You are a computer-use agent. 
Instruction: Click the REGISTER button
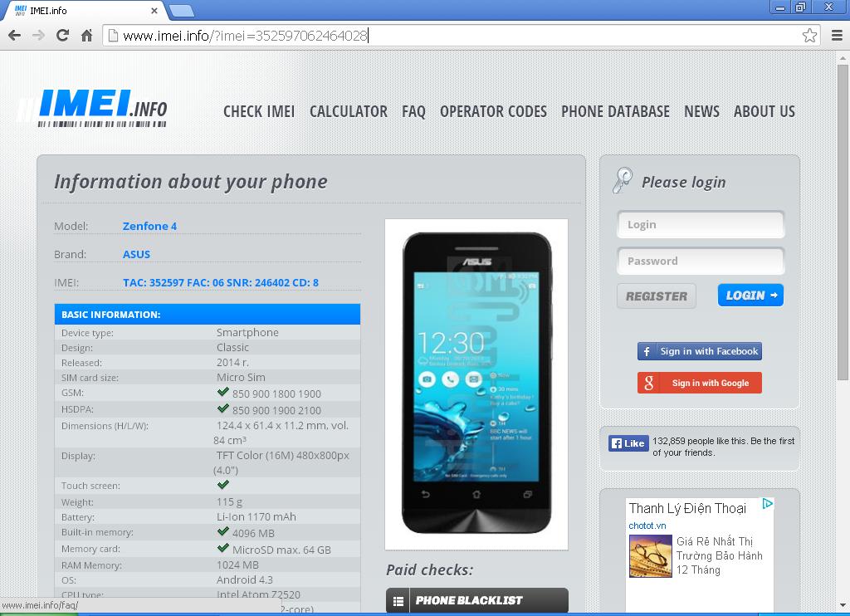(657, 296)
